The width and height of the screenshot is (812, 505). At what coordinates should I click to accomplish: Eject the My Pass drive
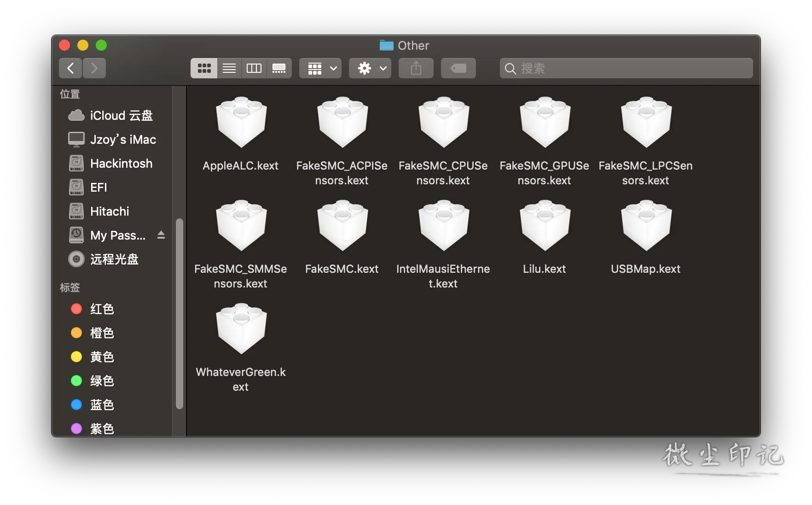pos(161,235)
